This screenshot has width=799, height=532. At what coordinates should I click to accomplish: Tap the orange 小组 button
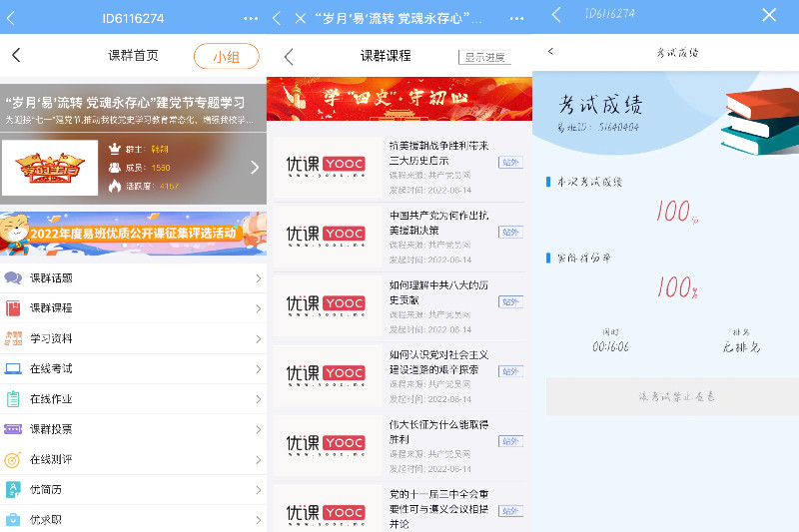(226, 57)
